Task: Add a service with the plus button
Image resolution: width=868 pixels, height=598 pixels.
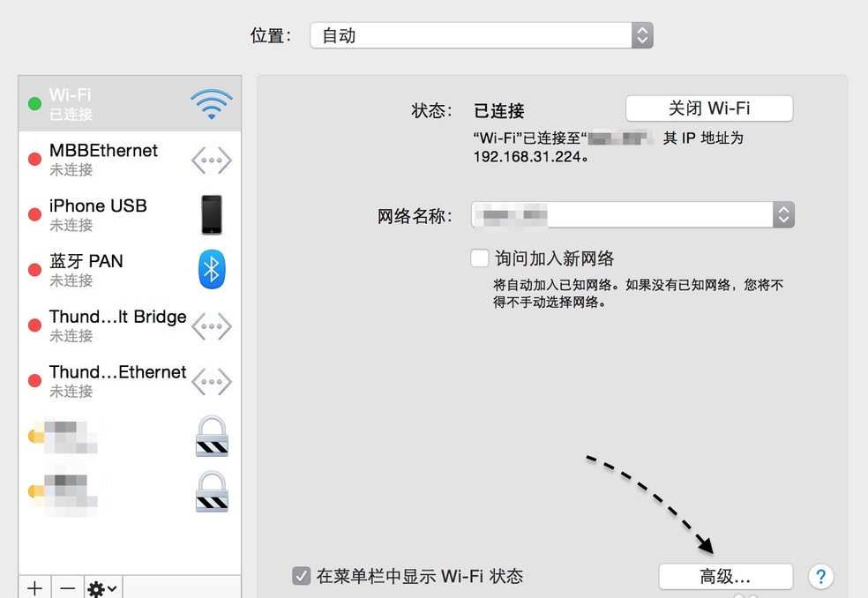Action: click(34, 587)
